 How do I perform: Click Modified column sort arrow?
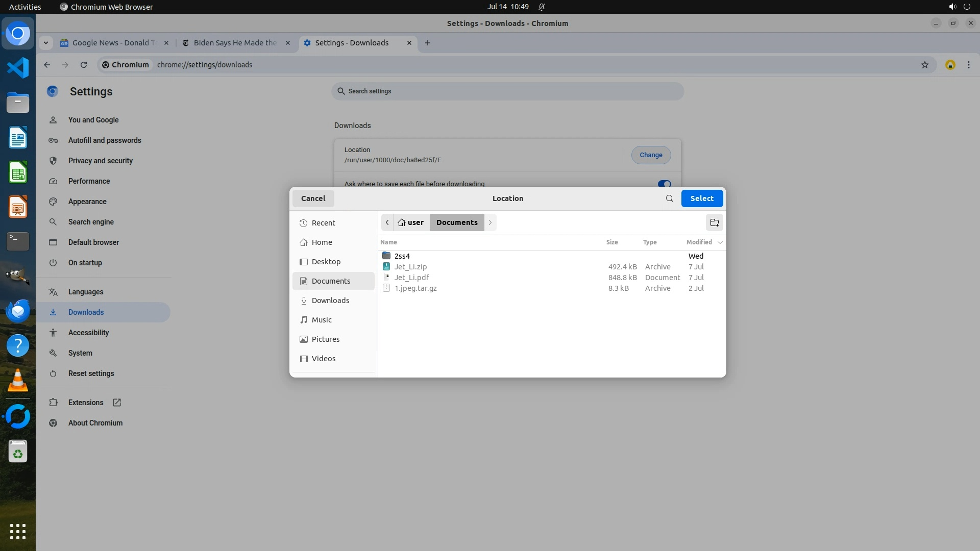click(x=720, y=242)
